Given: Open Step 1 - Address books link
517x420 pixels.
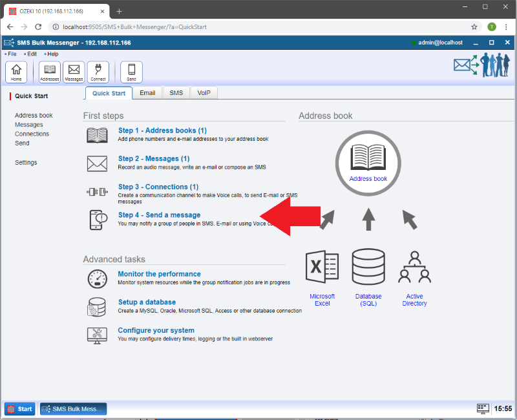Looking at the screenshot, I should coord(162,131).
